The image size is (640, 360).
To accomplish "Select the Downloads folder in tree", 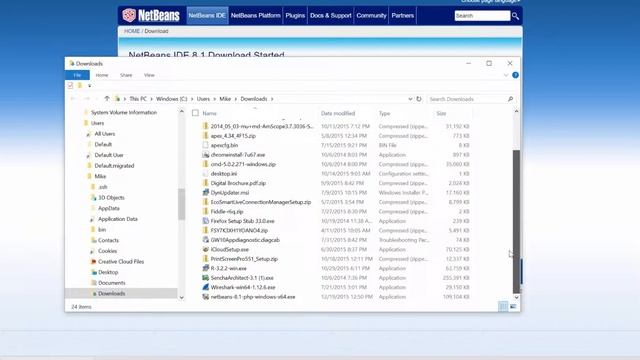I will [x=111, y=293].
